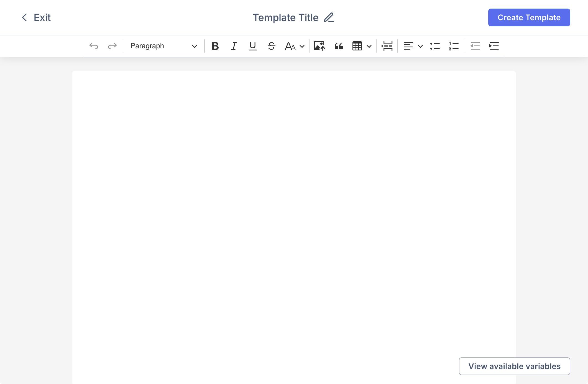The width and height of the screenshot is (588, 384).
Task: Create a bulleted list
Action: point(435,46)
